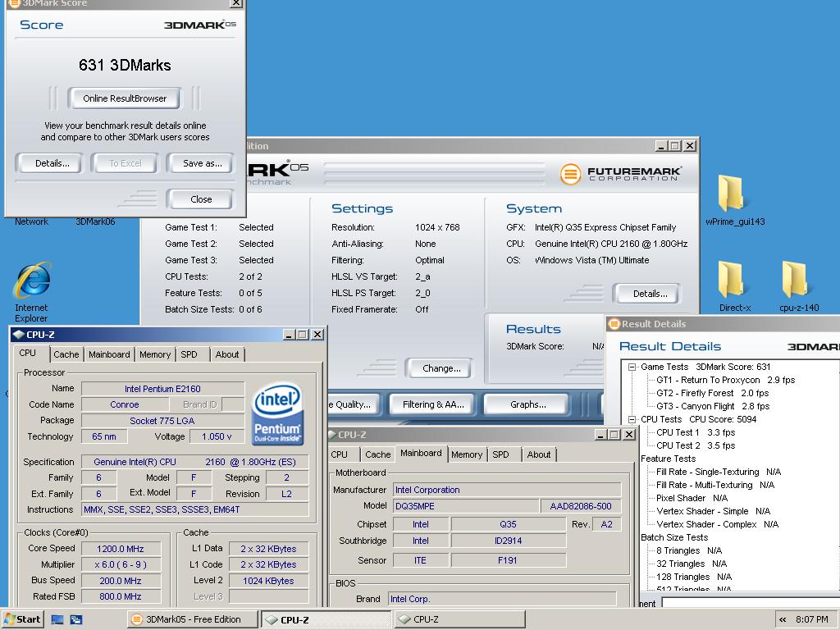Click Close button in Score window
Screen dimensions: 840x630
pyautogui.click(x=200, y=199)
